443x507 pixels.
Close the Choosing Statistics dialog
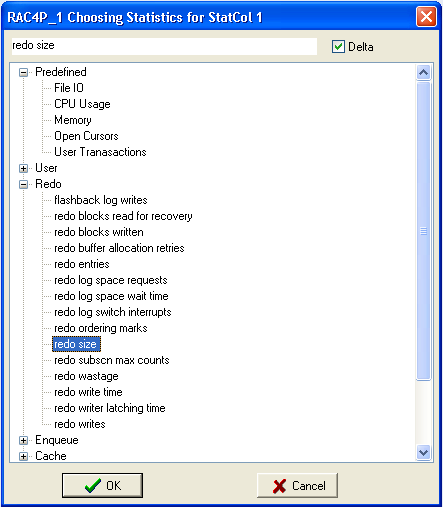pos(426,16)
